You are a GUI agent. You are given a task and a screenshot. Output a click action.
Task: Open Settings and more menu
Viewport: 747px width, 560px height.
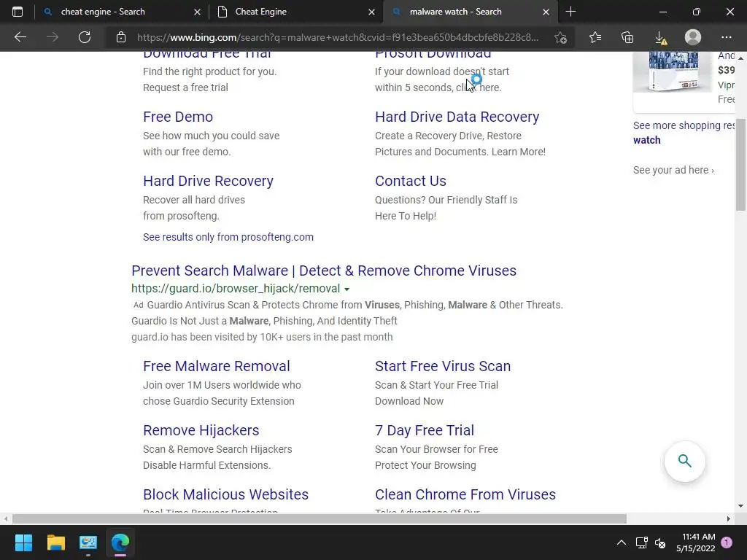point(726,37)
